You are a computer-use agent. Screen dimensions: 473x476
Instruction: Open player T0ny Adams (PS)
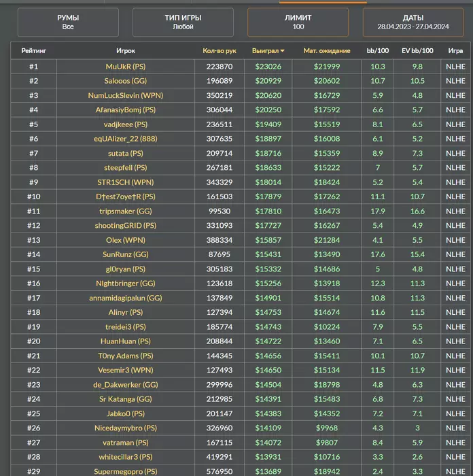click(x=126, y=356)
